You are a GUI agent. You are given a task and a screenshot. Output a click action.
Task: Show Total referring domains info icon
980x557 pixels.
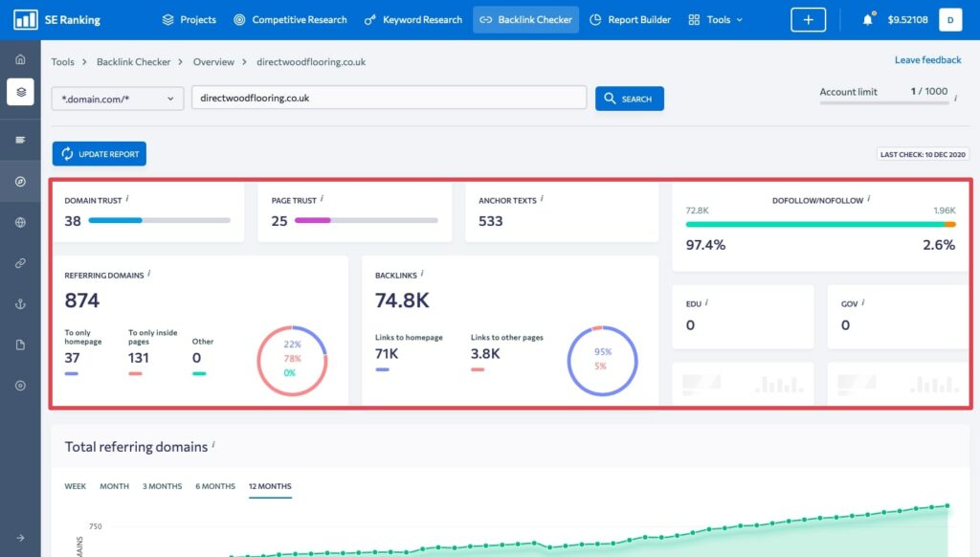[213, 444]
